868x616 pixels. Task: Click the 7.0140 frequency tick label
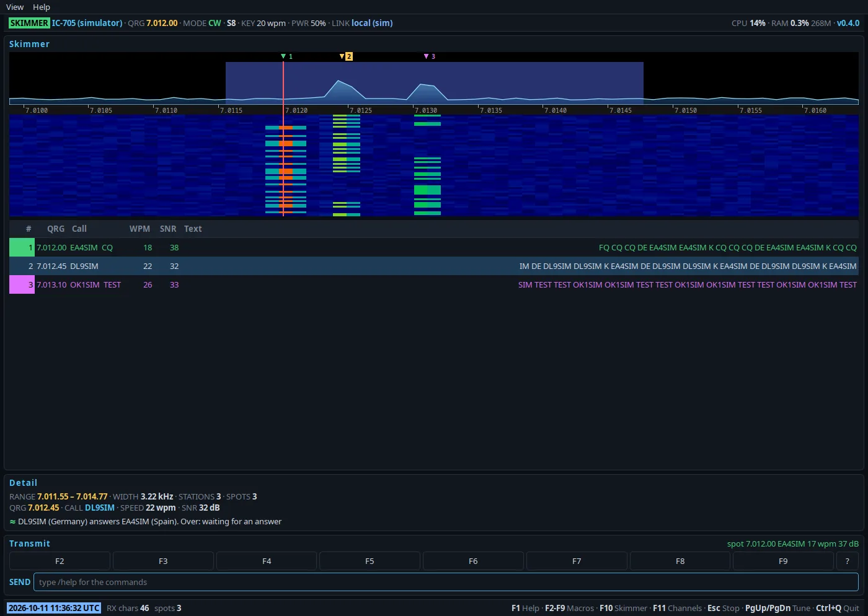pyautogui.click(x=556, y=110)
